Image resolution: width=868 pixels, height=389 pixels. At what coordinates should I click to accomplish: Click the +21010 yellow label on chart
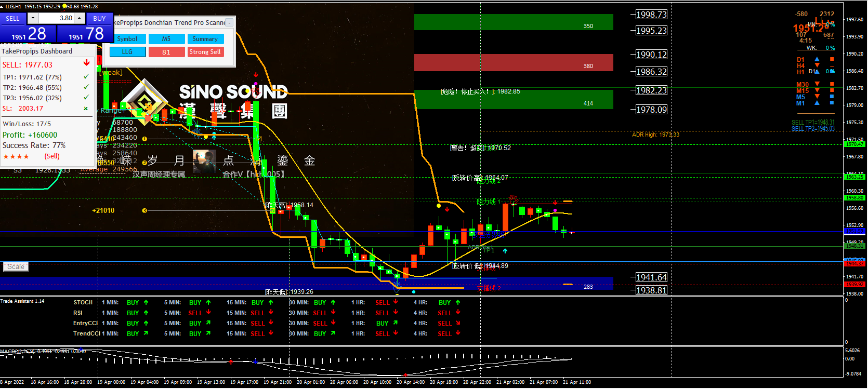tap(103, 210)
